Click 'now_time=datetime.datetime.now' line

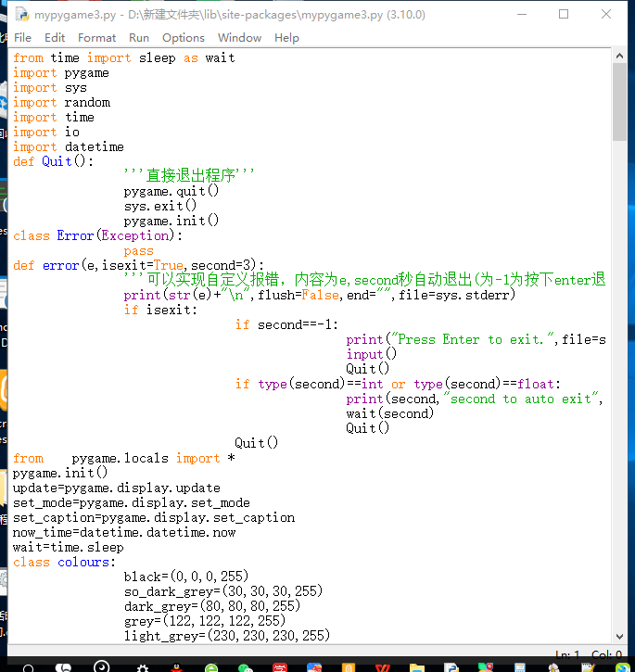(x=124, y=532)
